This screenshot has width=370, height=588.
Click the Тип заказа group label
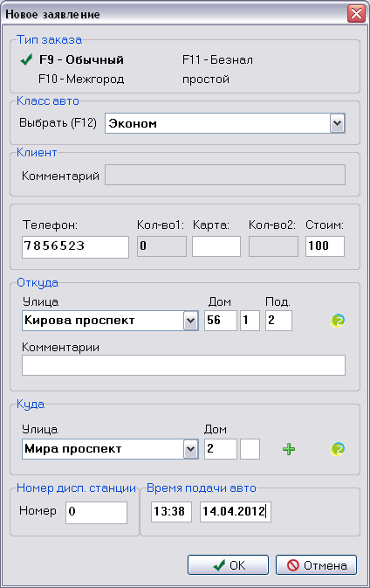[x=50, y=39]
